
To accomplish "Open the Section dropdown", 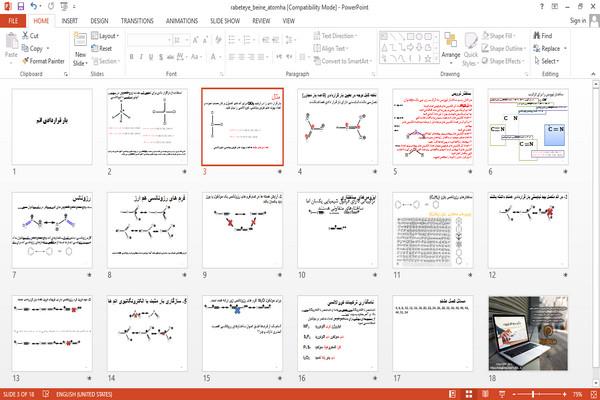I will 106,61.
